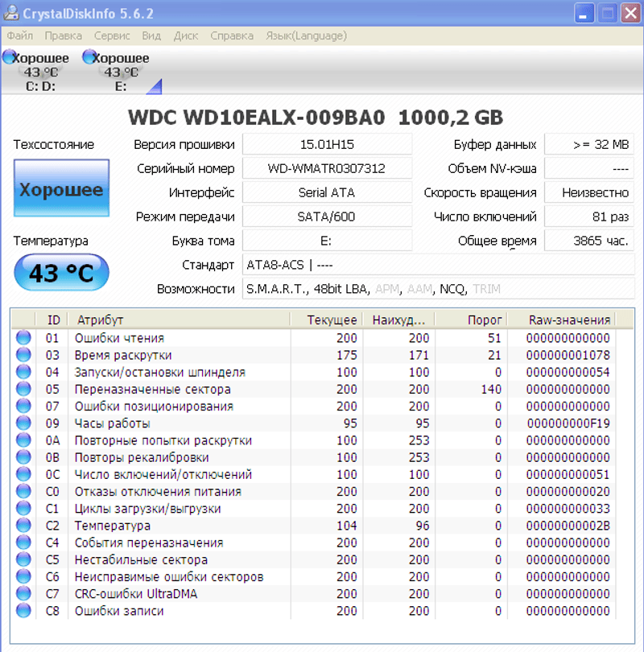This screenshot has height=652, width=644.
Task: Click the status orb for Часы работы row
Action: pos(23,423)
